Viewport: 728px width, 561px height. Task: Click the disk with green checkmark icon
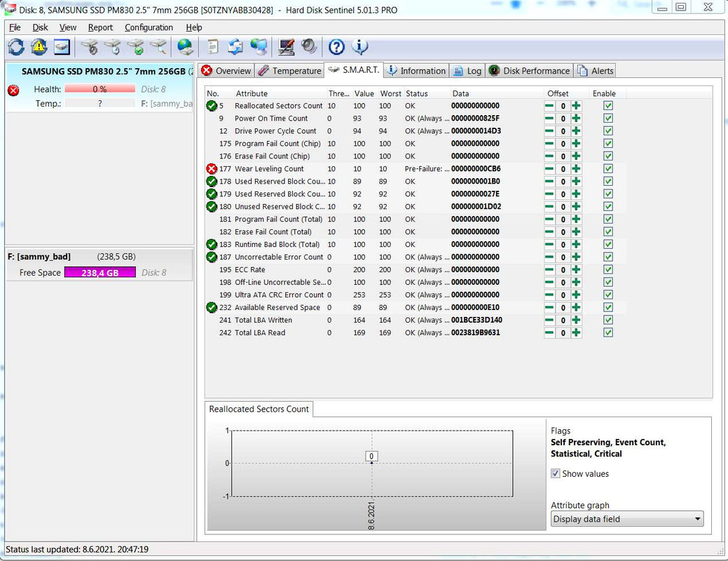tap(135, 46)
